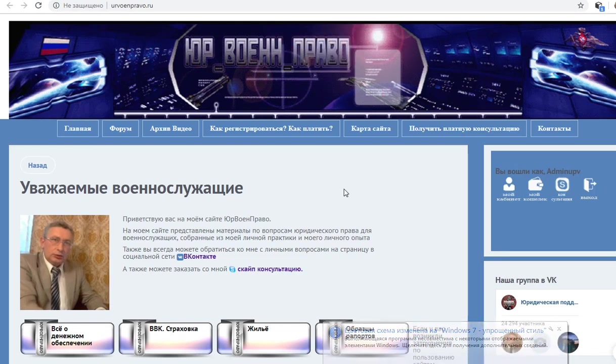
Task: Click 'Уважаемые военнослужащие' heading
Action: 131,188
